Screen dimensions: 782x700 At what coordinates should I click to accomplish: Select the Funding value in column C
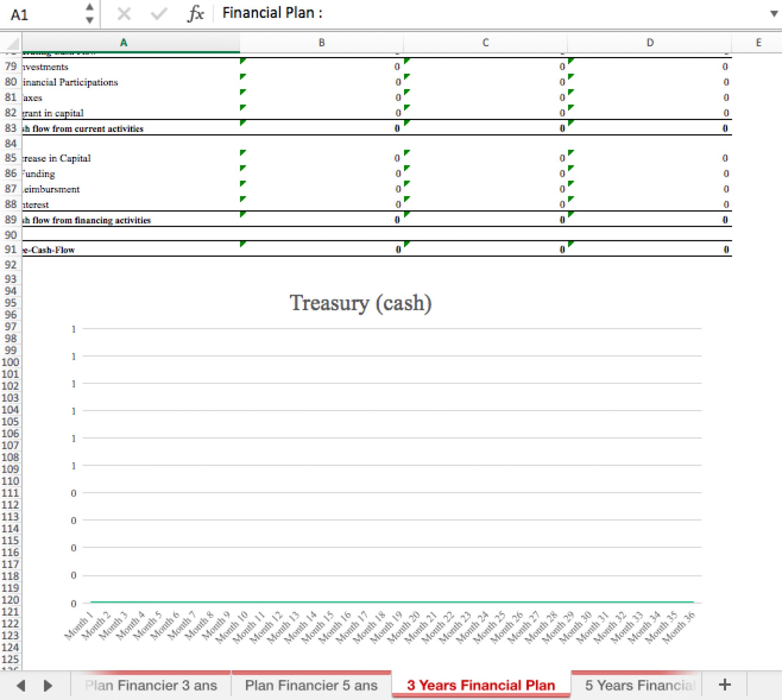485,173
